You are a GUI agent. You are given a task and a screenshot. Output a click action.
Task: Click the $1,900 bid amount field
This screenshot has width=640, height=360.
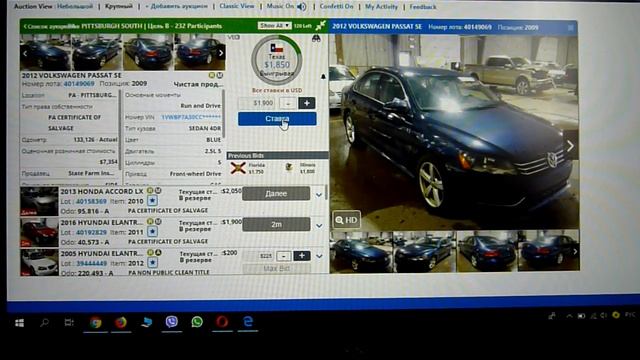point(258,103)
